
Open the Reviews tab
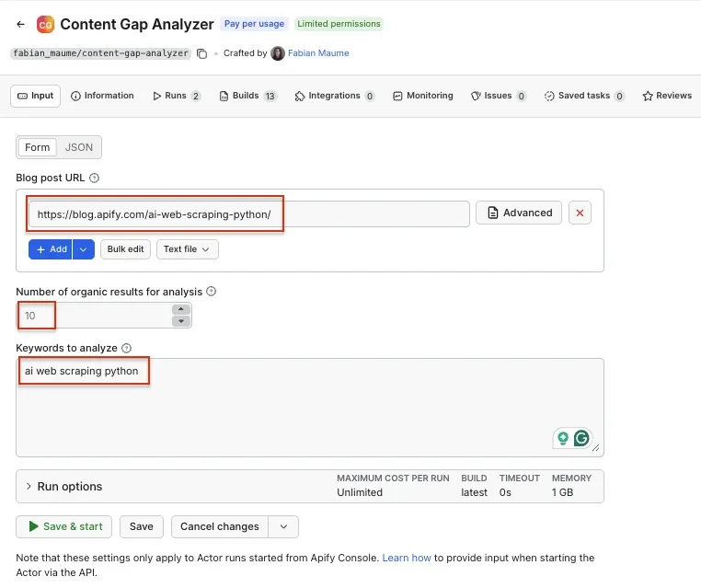[x=667, y=96]
